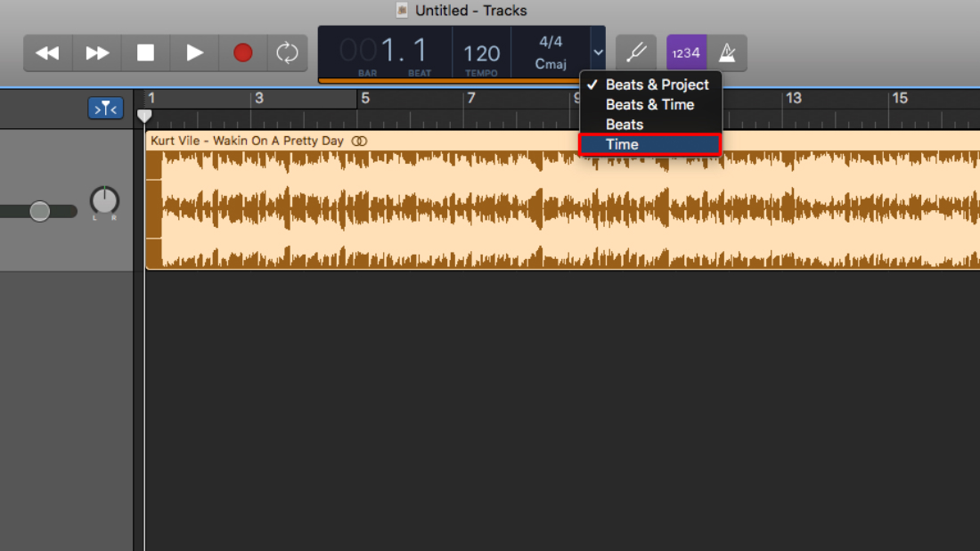
Task: Open the LCD display mode dropdown arrow
Action: pyautogui.click(x=598, y=53)
